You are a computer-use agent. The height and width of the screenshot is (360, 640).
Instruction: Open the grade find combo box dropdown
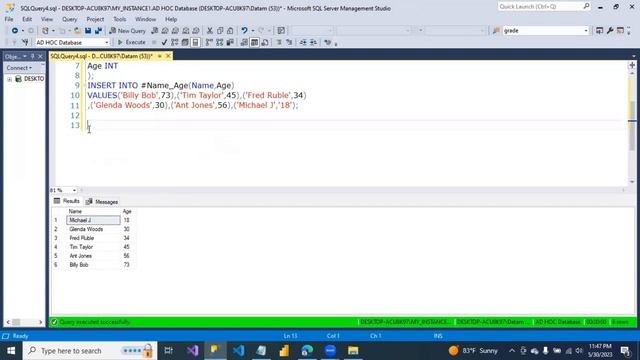click(x=586, y=31)
